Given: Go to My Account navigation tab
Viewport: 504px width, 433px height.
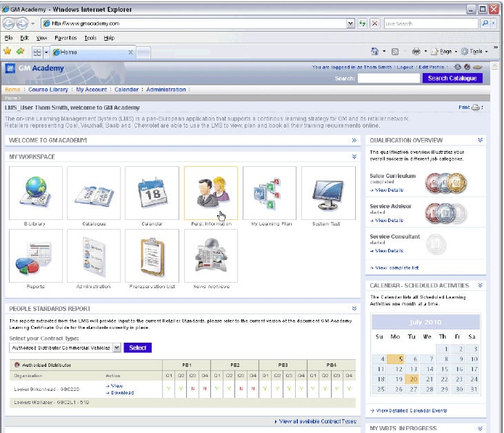Looking at the screenshot, I should [91, 90].
